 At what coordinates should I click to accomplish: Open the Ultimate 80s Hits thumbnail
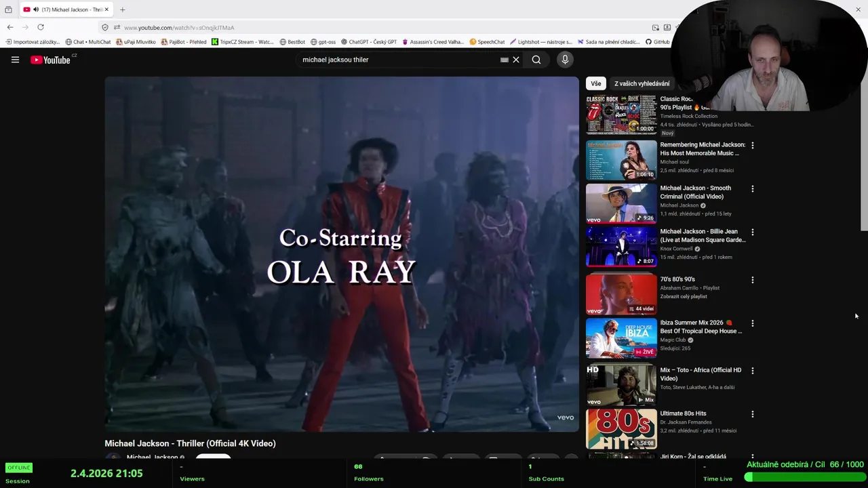621,428
